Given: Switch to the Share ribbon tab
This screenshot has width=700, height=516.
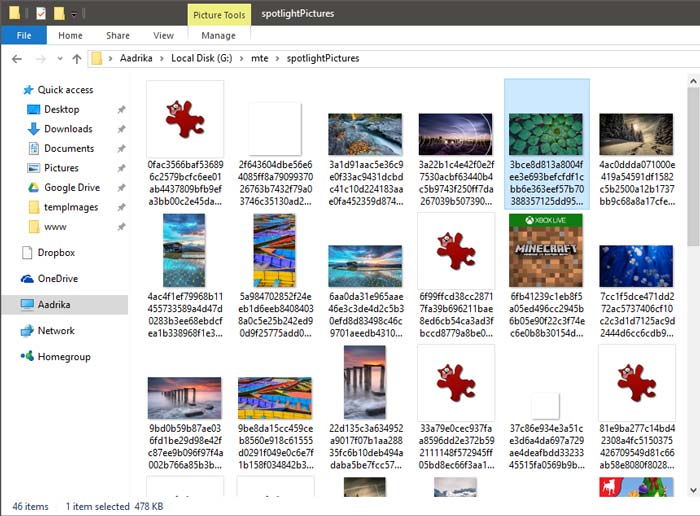Looking at the screenshot, I should 118,35.
